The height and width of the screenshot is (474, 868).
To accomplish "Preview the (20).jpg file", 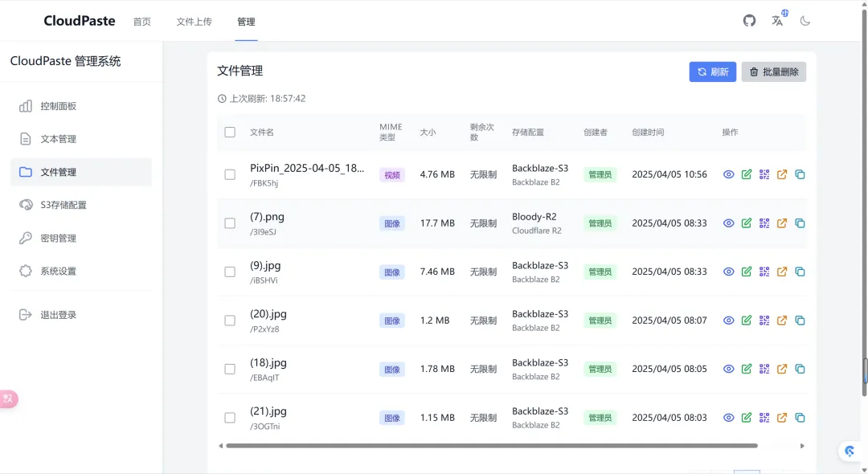I will (728, 321).
